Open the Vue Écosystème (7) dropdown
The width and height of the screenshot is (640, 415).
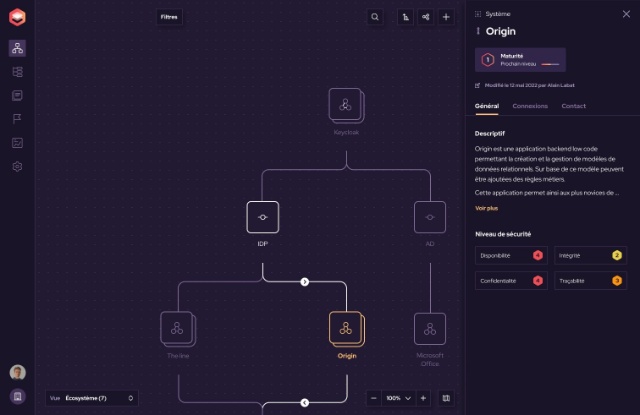92,398
